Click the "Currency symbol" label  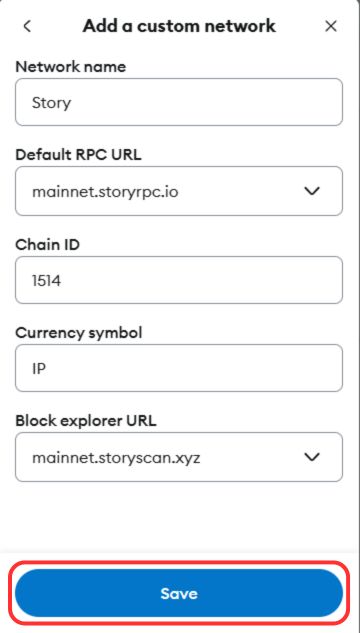click(79, 333)
